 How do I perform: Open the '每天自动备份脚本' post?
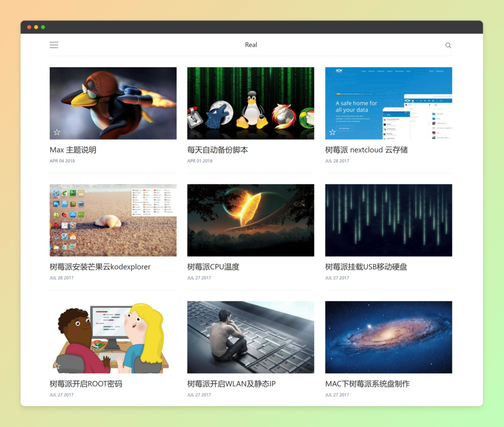(x=219, y=150)
